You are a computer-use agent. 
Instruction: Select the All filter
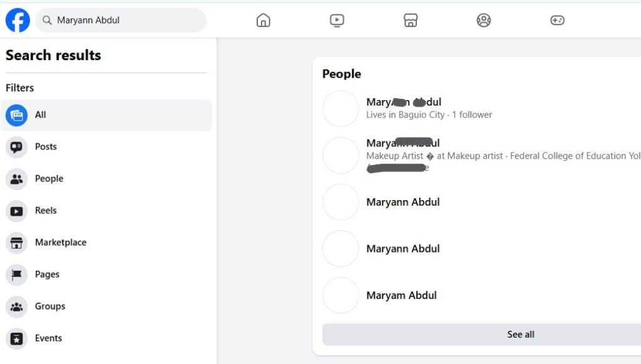click(x=41, y=115)
